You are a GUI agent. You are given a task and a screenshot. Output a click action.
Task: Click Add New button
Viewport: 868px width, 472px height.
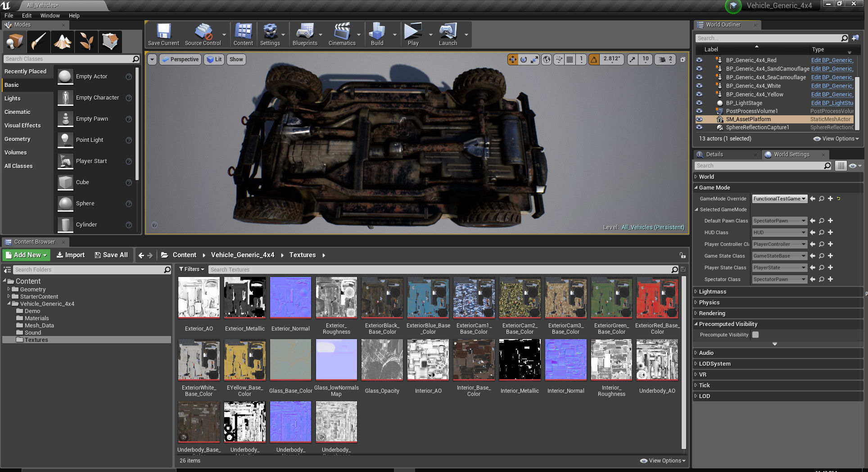tap(27, 255)
